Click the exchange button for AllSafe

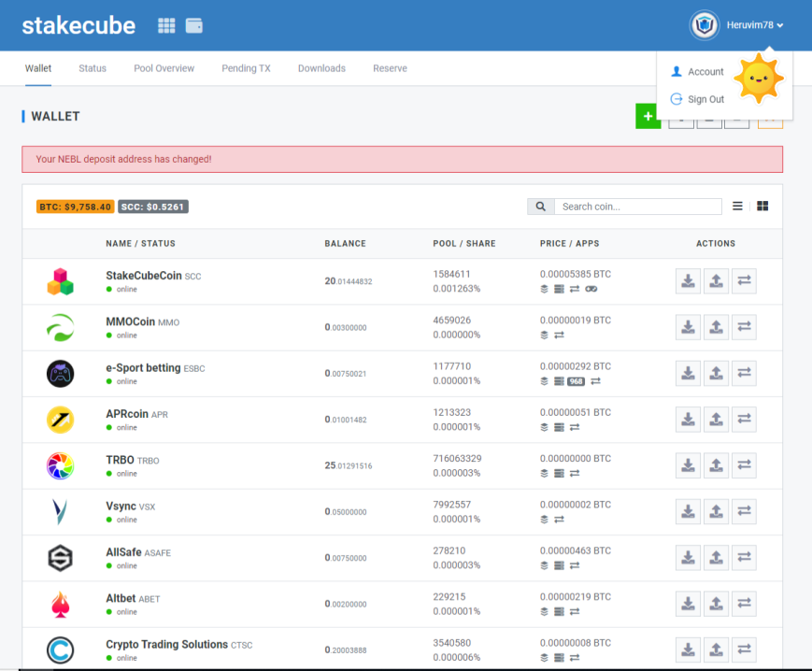(744, 558)
